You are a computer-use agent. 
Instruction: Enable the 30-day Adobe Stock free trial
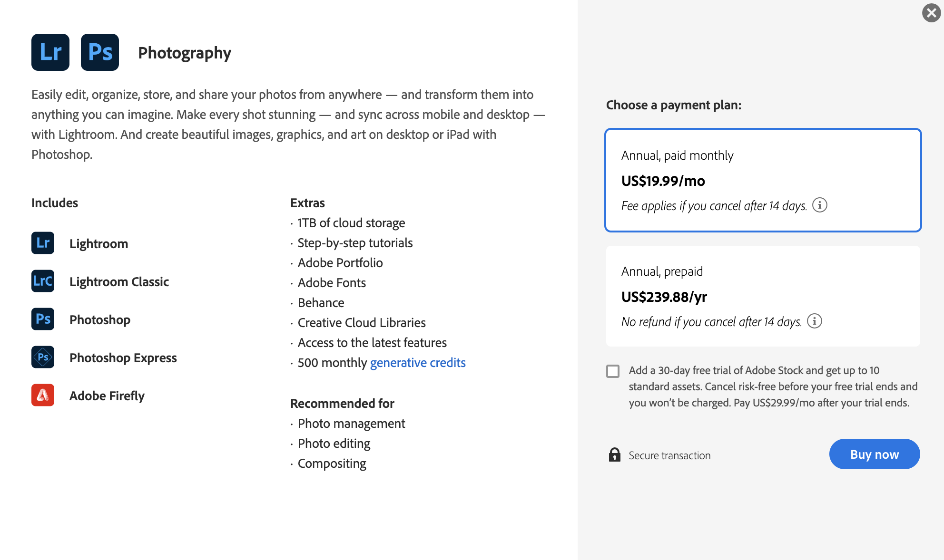point(612,371)
